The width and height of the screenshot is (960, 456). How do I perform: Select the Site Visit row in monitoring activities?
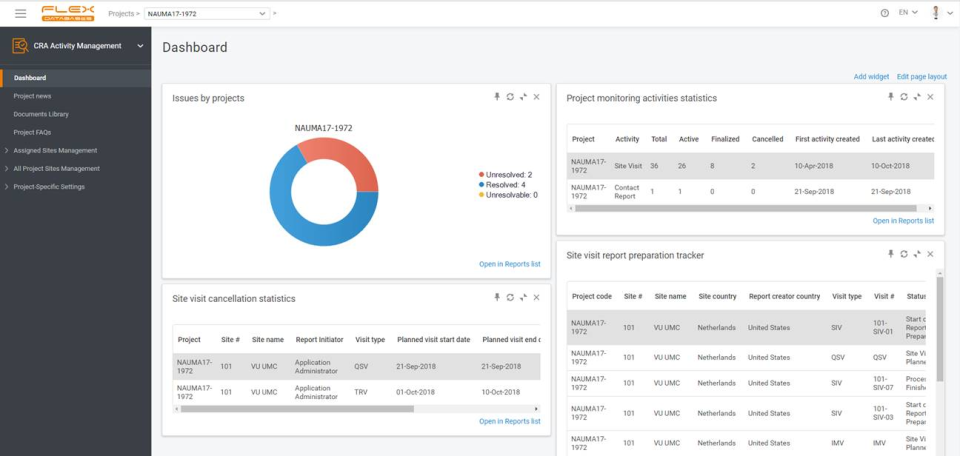751,166
